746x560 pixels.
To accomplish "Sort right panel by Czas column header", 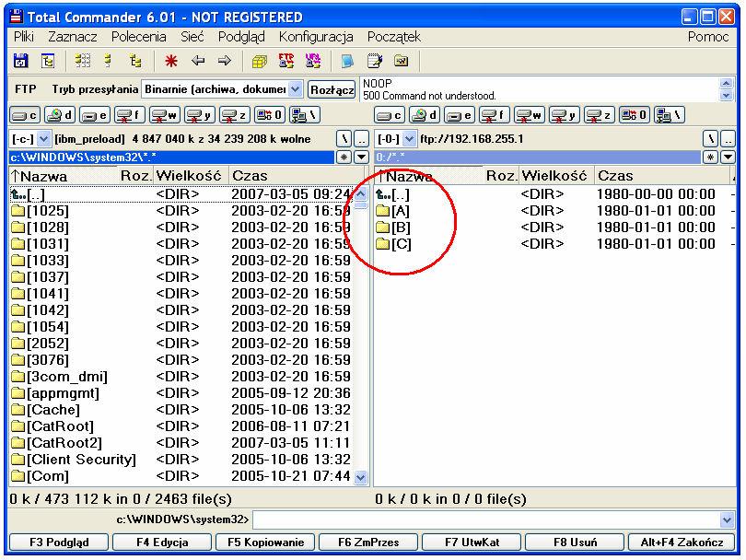I will (x=661, y=176).
